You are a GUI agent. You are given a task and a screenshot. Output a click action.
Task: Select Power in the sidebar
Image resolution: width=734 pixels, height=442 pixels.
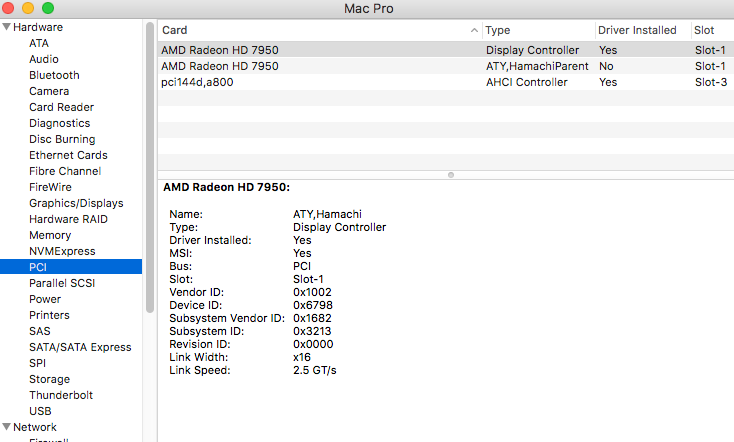(45, 299)
